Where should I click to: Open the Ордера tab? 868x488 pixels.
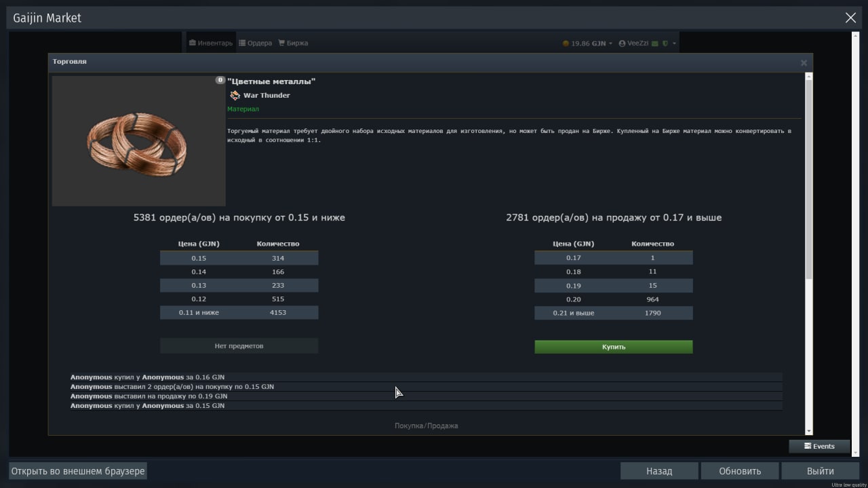(255, 43)
